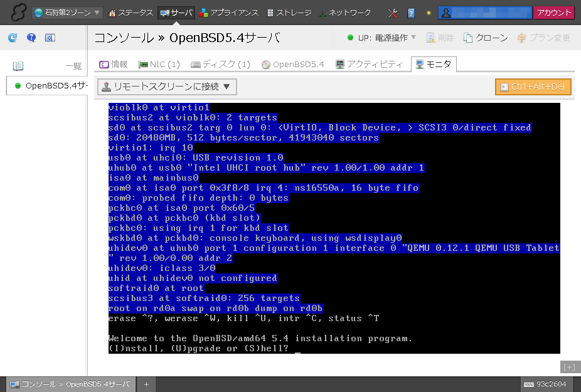Open the 石狩第2ゾーン zone dropdown
Screen dimensions: 581x392
(68, 13)
